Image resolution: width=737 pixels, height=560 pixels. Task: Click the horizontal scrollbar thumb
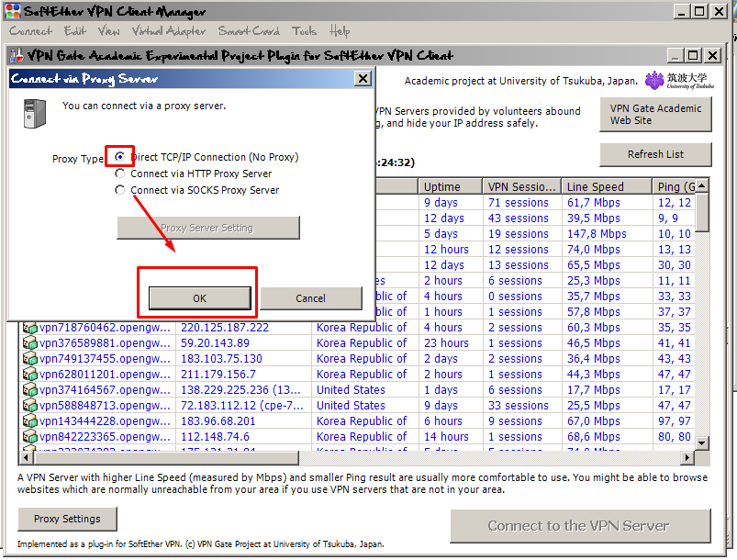click(x=165, y=457)
